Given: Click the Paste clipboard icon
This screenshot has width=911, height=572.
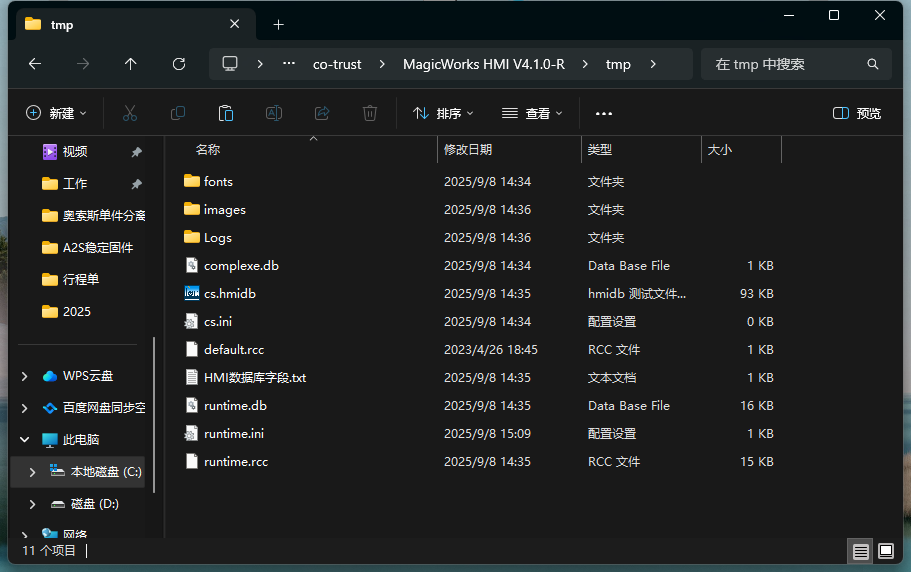Looking at the screenshot, I should tap(225, 113).
